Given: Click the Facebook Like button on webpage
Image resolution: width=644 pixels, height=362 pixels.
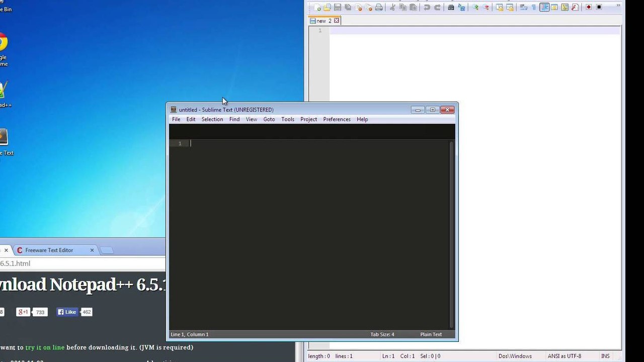Looking at the screenshot, I should pos(67,312).
